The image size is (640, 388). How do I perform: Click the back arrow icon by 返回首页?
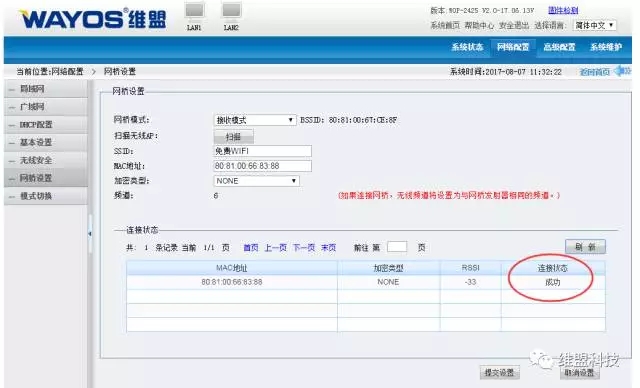pos(623,71)
